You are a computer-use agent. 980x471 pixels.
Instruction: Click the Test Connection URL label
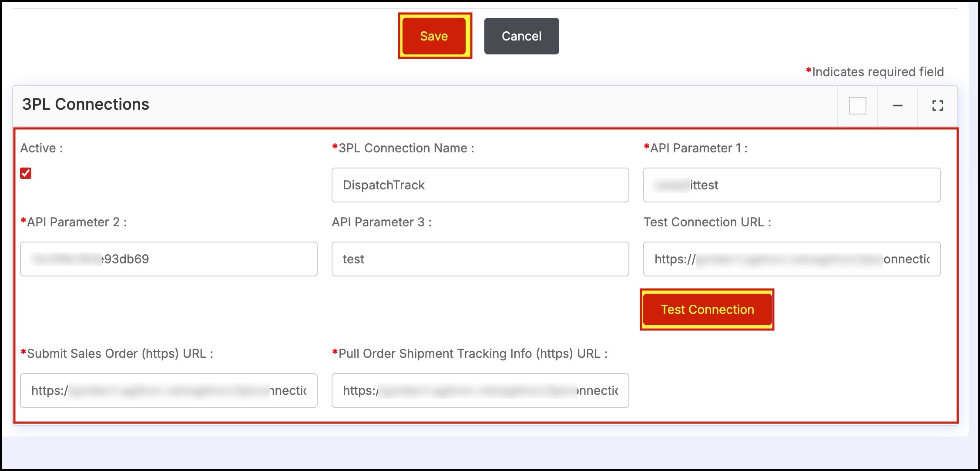(x=707, y=222)
